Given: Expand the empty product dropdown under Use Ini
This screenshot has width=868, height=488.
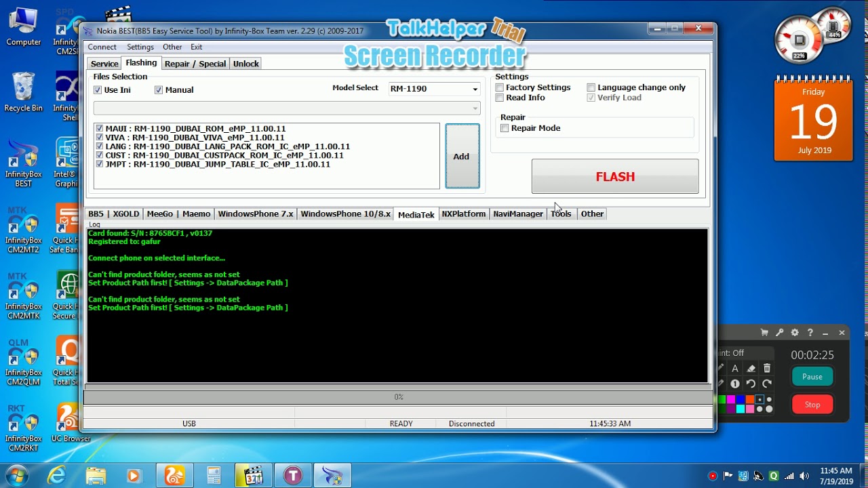Looking at the screenshot, I should click(287, 108).
